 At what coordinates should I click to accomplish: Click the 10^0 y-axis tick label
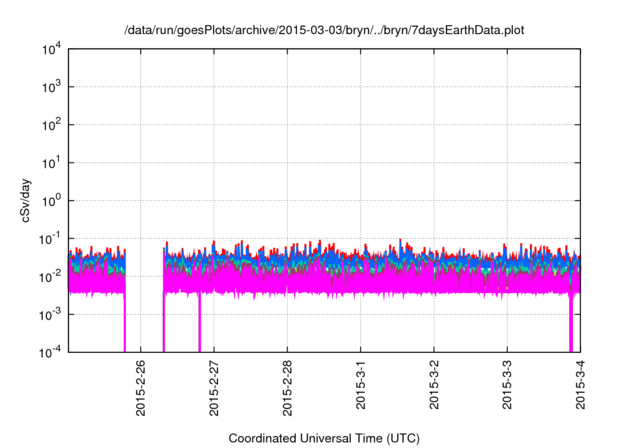(x=51, y=201)
